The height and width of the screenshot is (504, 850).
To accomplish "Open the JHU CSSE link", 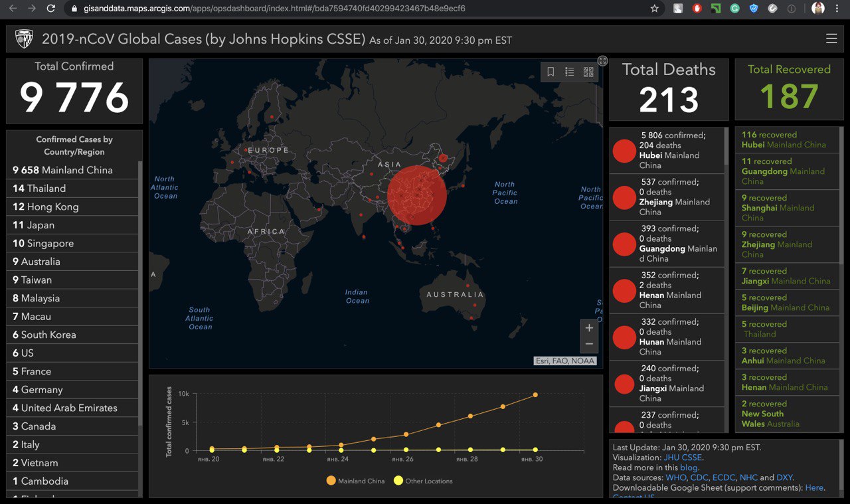I will 683,458.
